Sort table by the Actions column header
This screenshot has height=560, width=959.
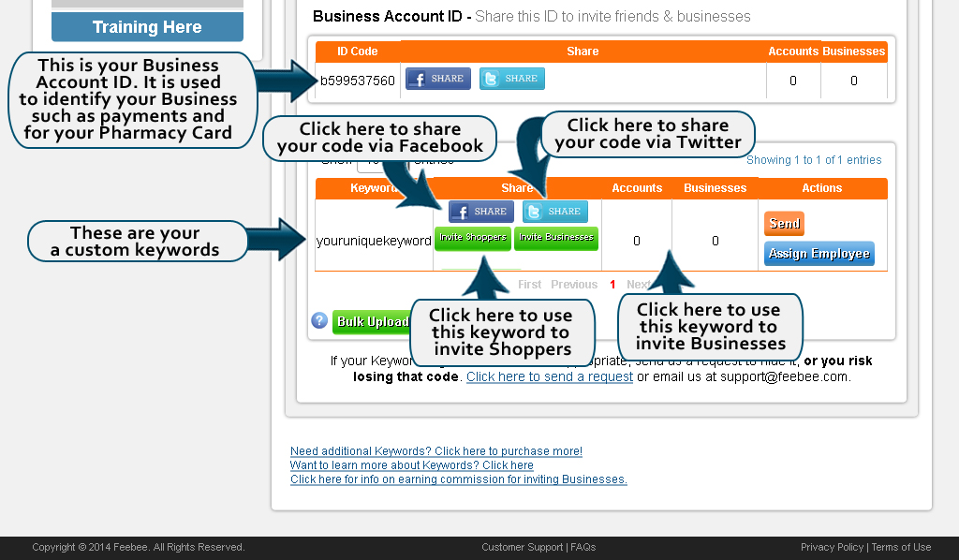(821, 188)
